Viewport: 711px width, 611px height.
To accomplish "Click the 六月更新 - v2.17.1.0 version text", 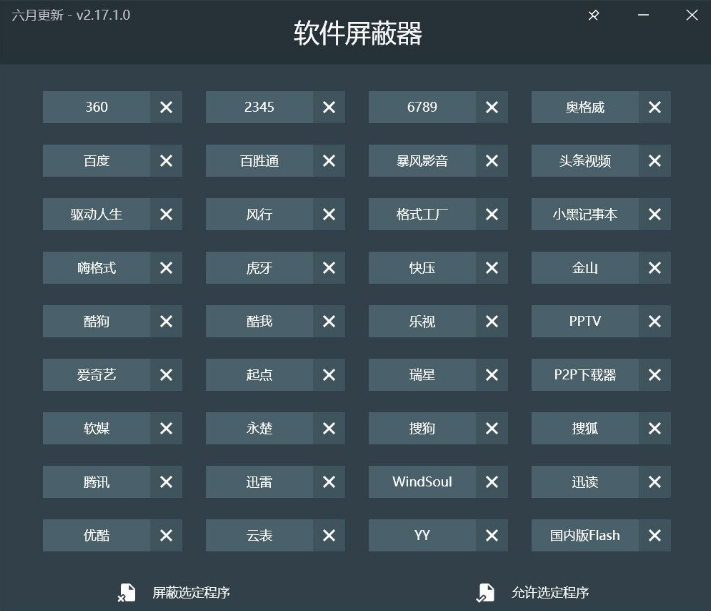I will click(x=71, y=15).
